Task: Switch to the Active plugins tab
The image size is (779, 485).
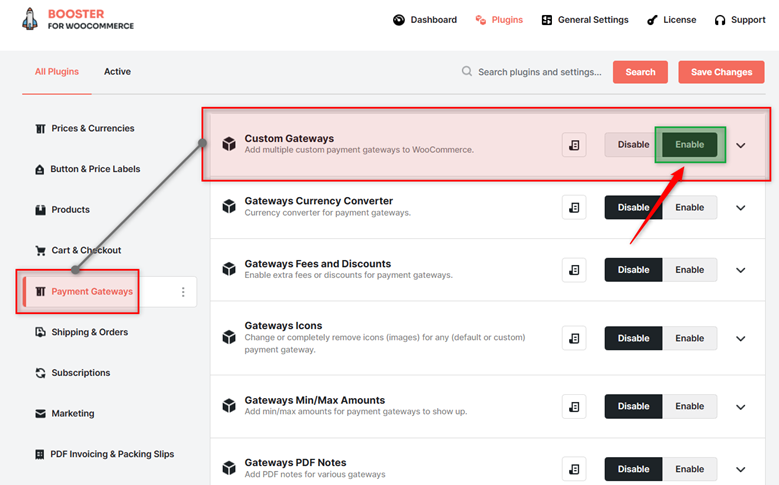Action: coord(117,72)
